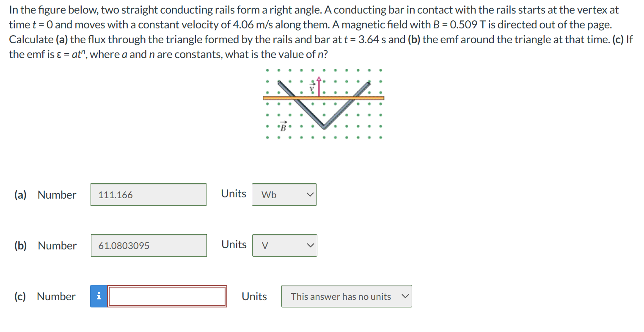Click the velocity vector arrow in the figure
644x332 pixels.
[318, 85]
